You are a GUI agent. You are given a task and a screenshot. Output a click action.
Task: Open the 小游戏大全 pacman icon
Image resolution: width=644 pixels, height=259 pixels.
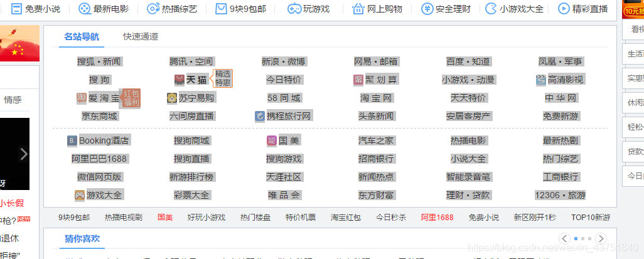click(x=491, y=9)
